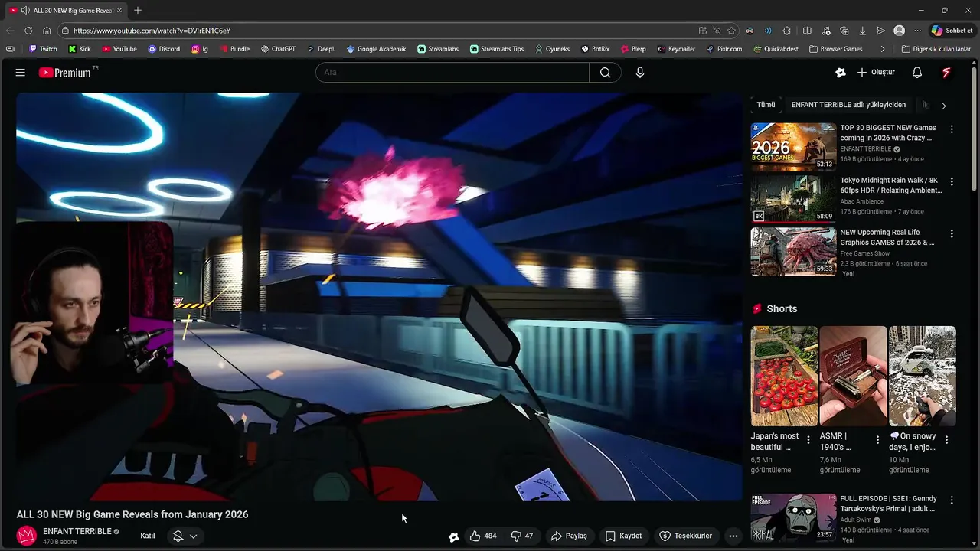Open NEW Upcoming Real Life Graphics thumbnail
Image resolution: width=980 pixels, height=551 pixels.
pyautogui.click(x=793, y=252)
